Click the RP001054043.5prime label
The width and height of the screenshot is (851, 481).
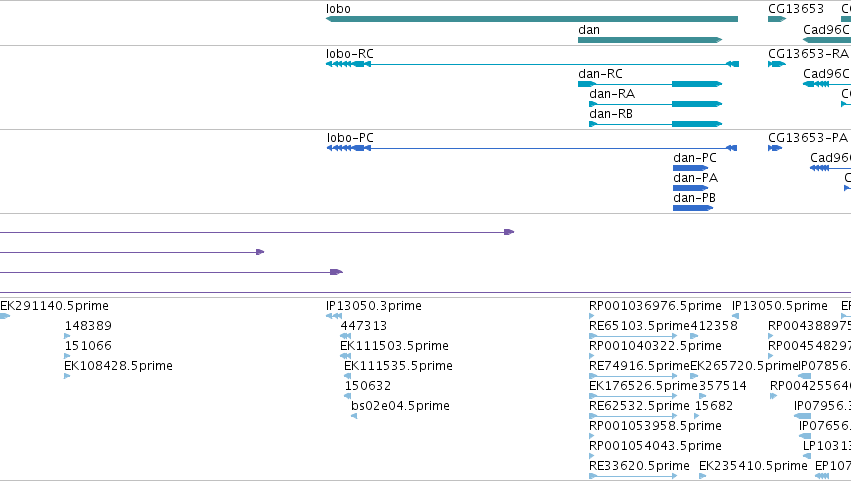pyautogui.click(x=655, y=446)
